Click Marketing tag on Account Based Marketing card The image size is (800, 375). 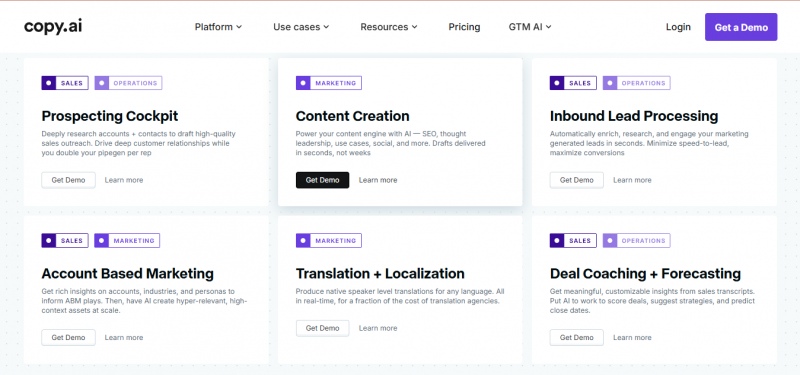tap(127, 241)
